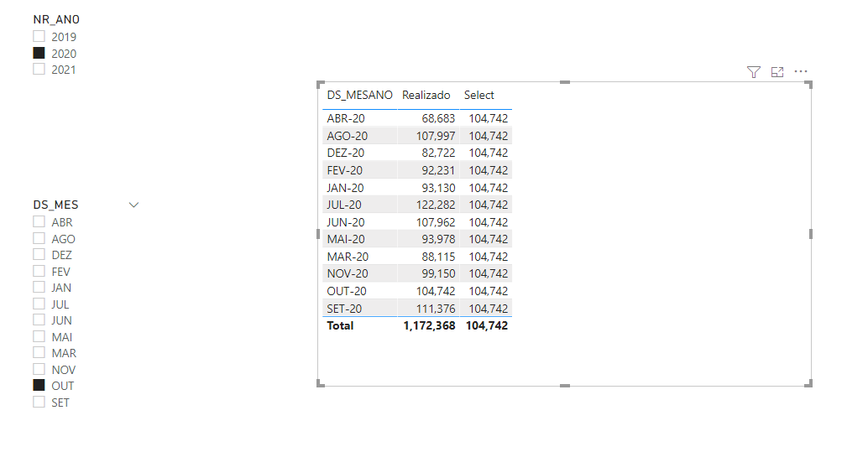Tick the MAI month checkbox
The height and width of the screenshot is (452, 868).
(39, 336)
